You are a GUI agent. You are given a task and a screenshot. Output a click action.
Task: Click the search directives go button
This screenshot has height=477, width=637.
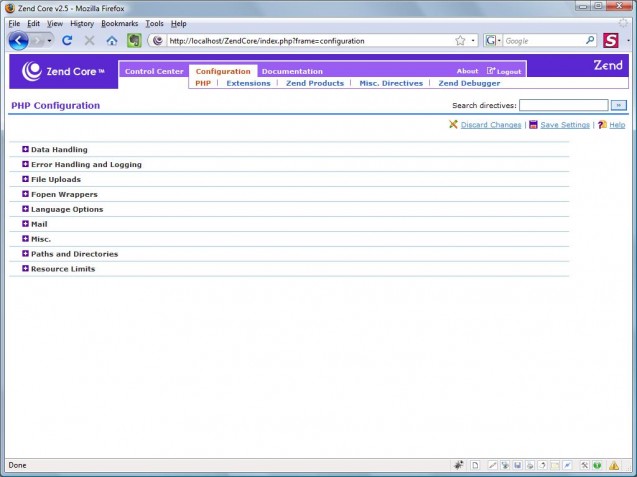[x=618, y=105]
